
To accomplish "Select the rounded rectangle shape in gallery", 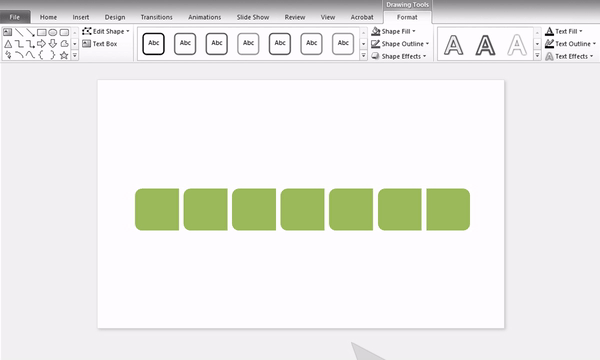I will click(x=64, y=32).
